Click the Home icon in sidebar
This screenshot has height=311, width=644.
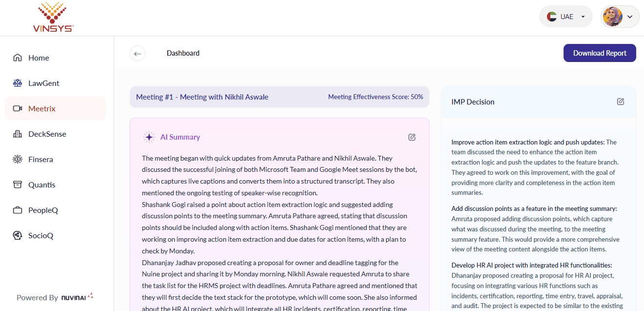[x=18, y=58]
